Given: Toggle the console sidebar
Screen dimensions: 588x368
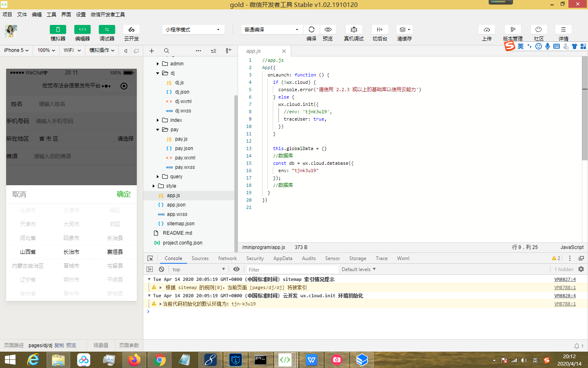Looking at the screenshot, I should pyautogui.click(x=150, y=269).
